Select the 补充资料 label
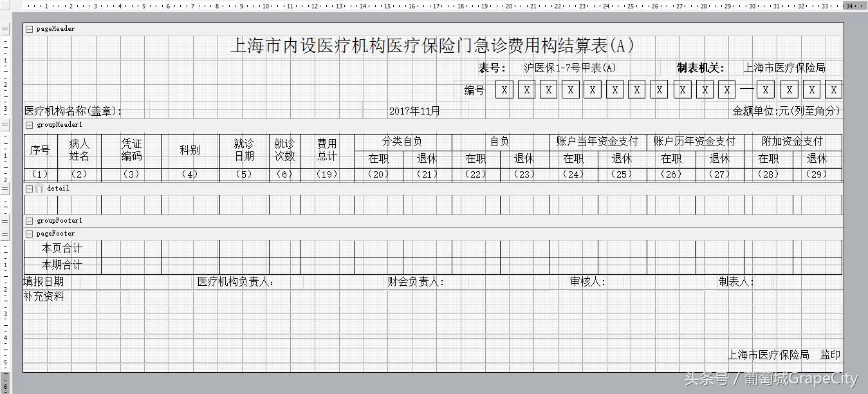This screenshot has height=394, width=868. tap(44, 297)
